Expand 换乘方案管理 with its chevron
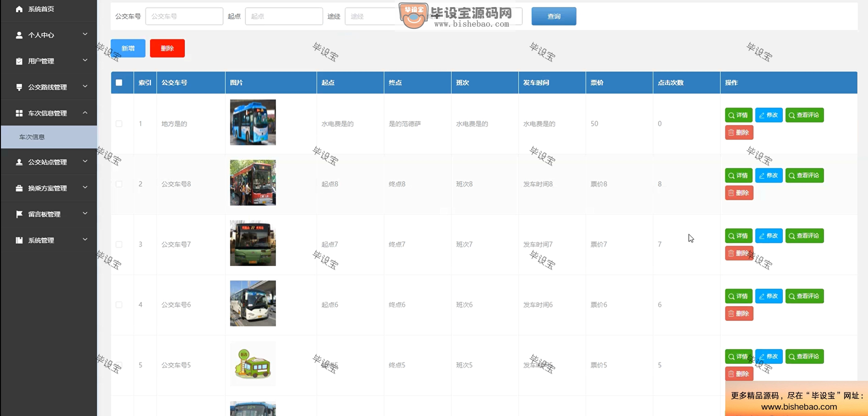The image size is (868, 416). tap(85, 188)
